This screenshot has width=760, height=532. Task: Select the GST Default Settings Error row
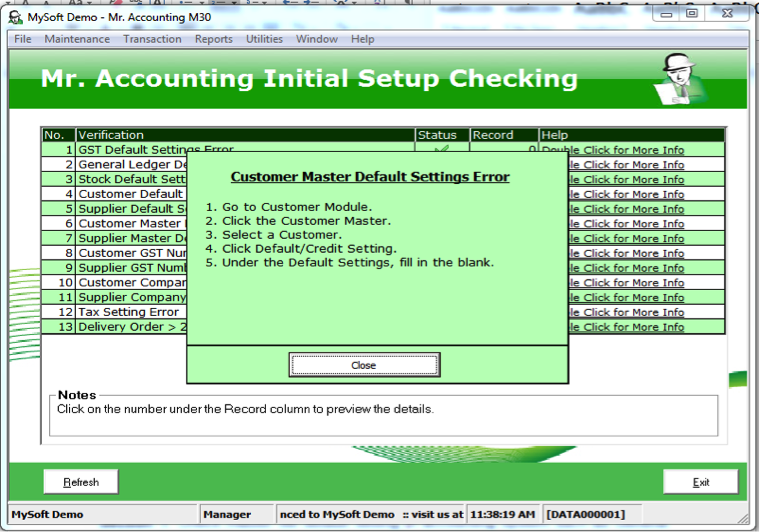(156, 149)
